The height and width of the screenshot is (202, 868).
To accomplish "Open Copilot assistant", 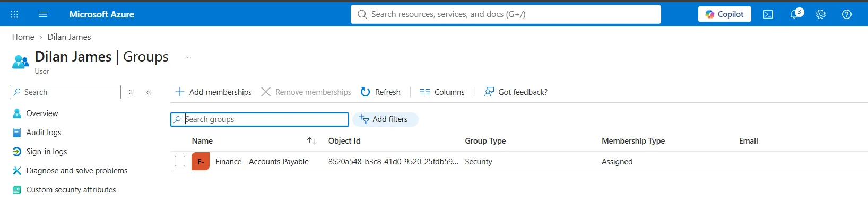I will (x=724, y=14).
